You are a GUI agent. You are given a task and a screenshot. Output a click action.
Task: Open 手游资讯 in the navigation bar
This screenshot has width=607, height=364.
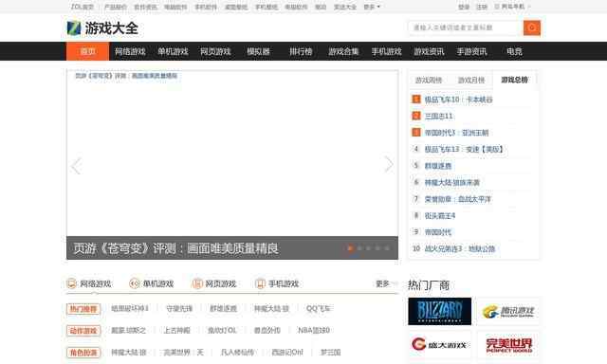[x=471, y=51]
